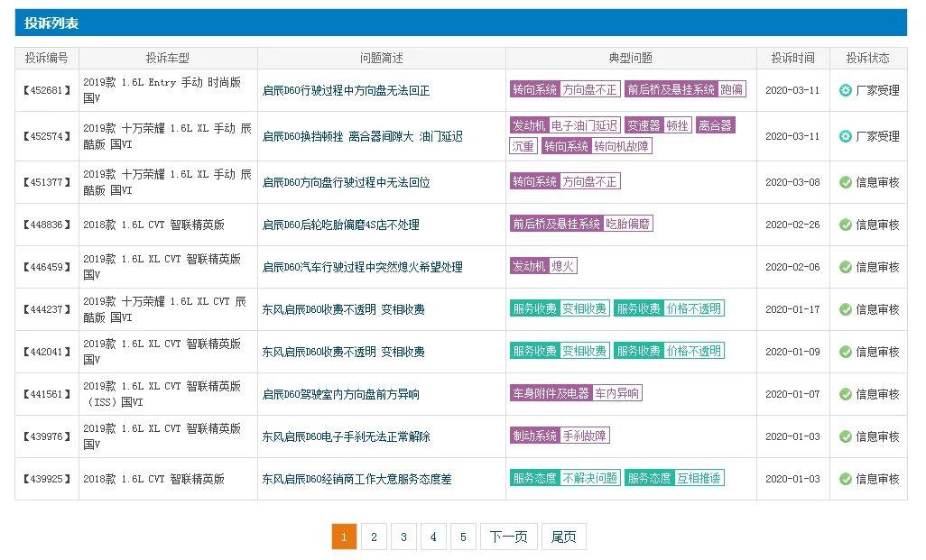Click green 信息审核 checkmark icon for complaint 444237
This screenshot has height=560, width=926.
(845, 309)
